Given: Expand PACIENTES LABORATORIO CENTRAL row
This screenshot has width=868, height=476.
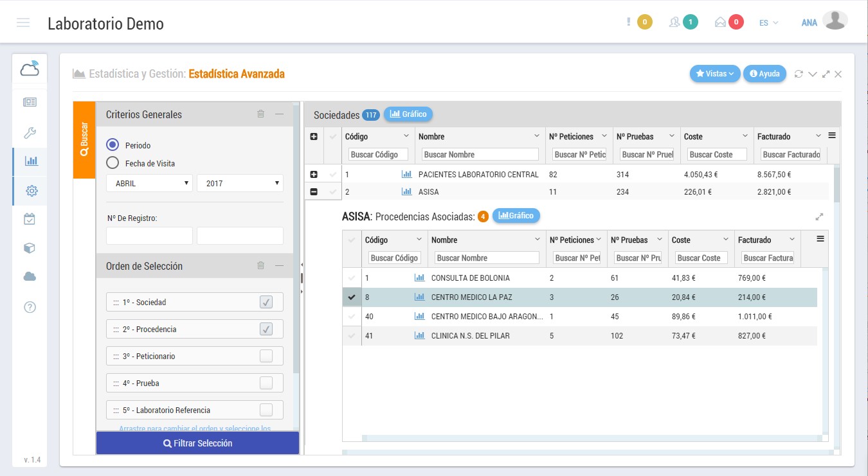Looking at the screenshot, I should pyautogui.click(x=314, y=174).
